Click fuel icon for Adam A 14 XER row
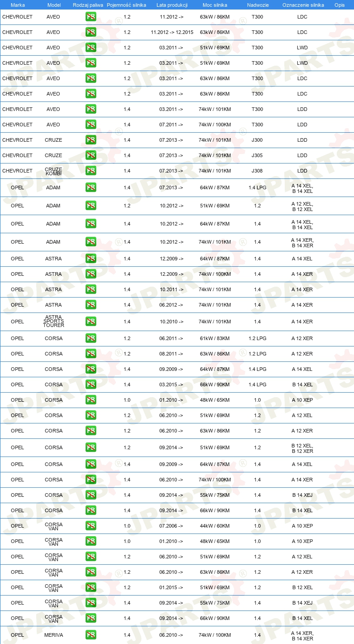The image size is (354, 644). tap(91, 242)
